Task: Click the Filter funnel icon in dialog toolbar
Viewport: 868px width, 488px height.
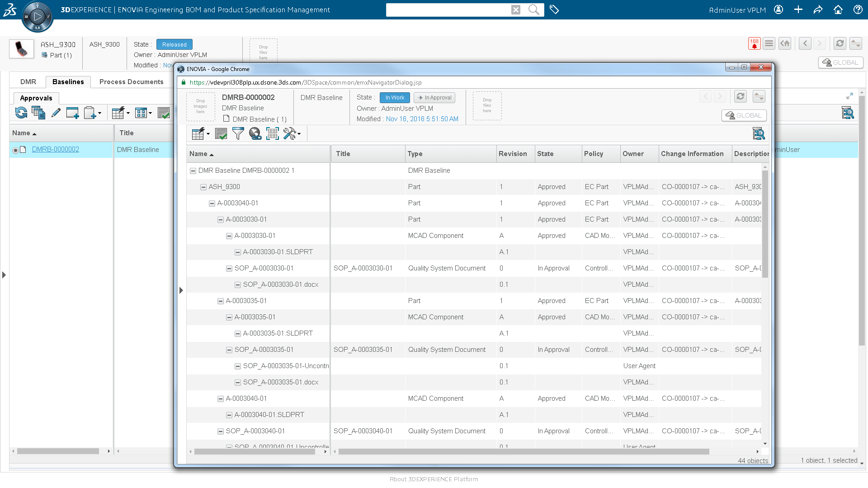Action: tap(238, 133)
